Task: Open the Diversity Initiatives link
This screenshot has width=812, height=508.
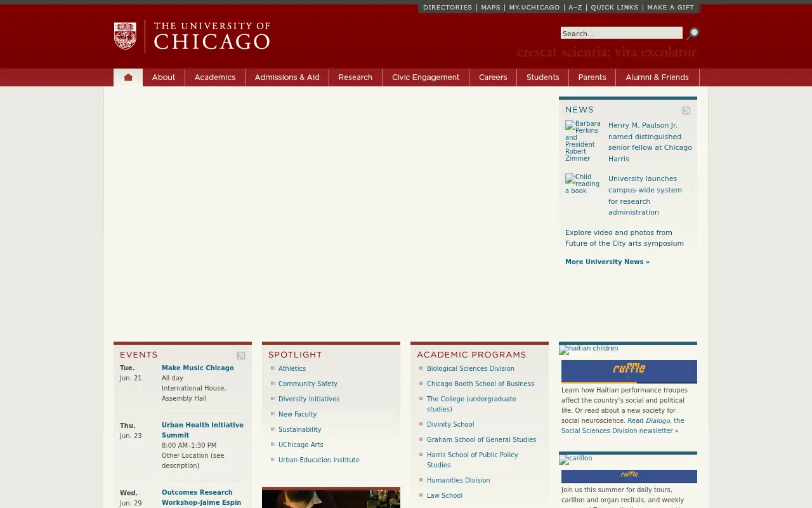Action: (309, 399)
